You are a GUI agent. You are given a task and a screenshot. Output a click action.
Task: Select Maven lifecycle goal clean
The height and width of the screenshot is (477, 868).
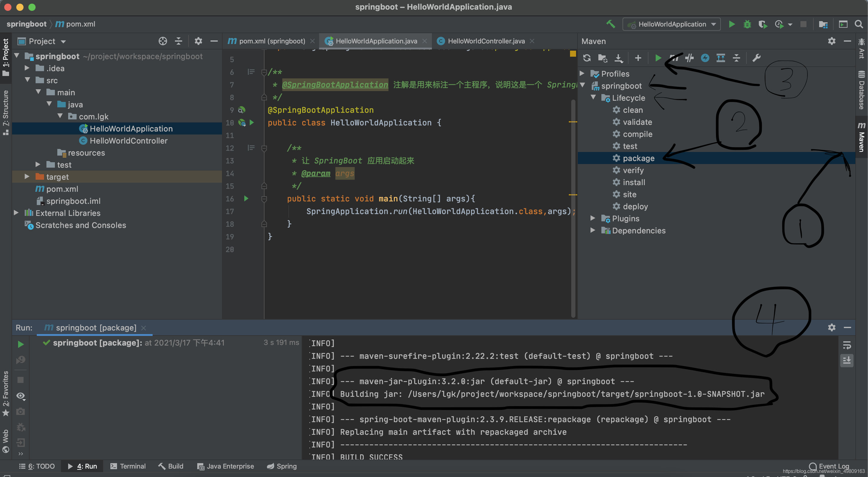click(x=632, y=110)
